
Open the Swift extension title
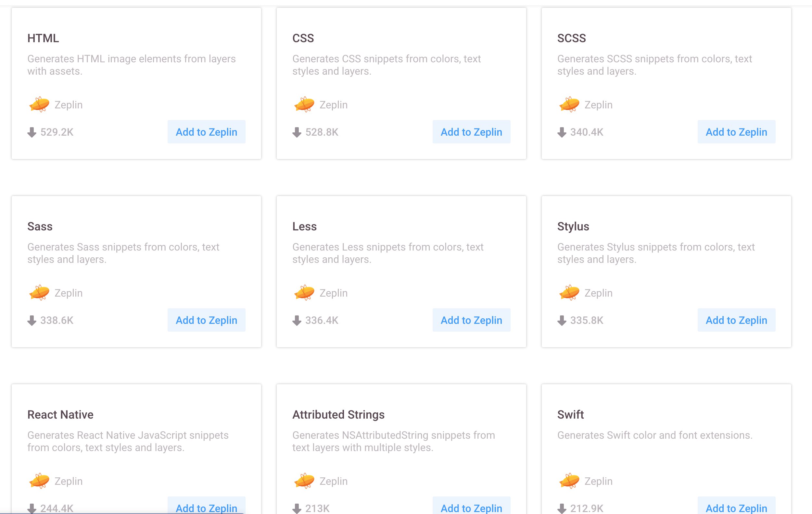[571, 415]
